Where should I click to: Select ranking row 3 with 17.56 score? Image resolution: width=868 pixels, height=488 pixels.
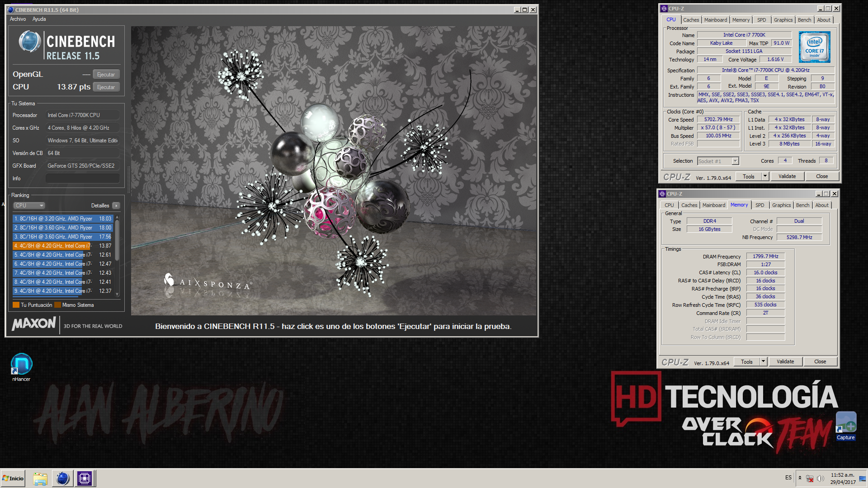(x=63, y=237)
